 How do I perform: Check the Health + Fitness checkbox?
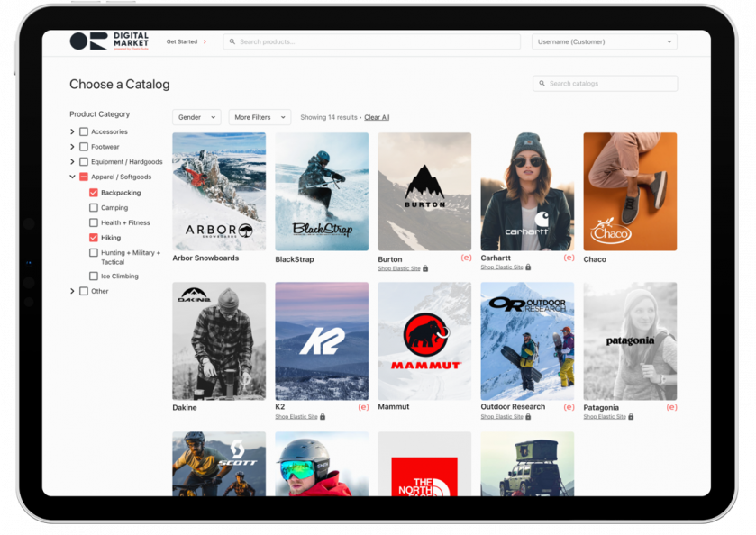point(94,222)
